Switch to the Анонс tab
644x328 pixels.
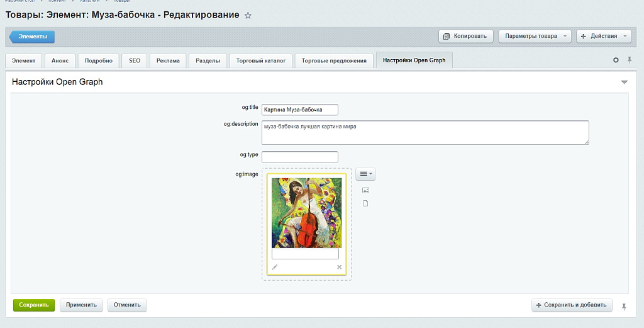pos(60,60)
